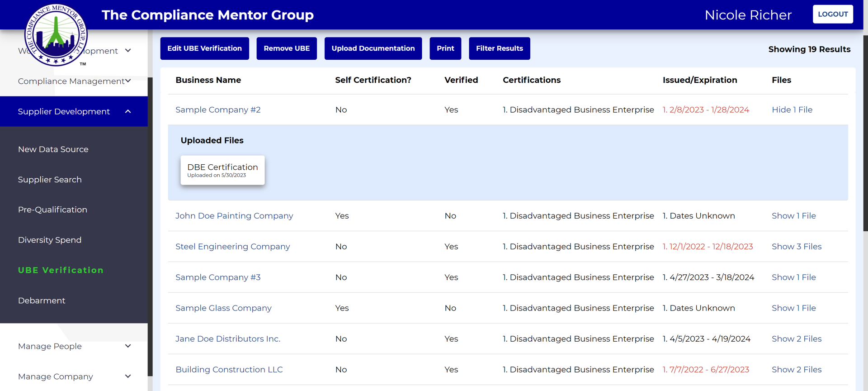Log out using the Logout button
The image size is (868, 391).
832,14
